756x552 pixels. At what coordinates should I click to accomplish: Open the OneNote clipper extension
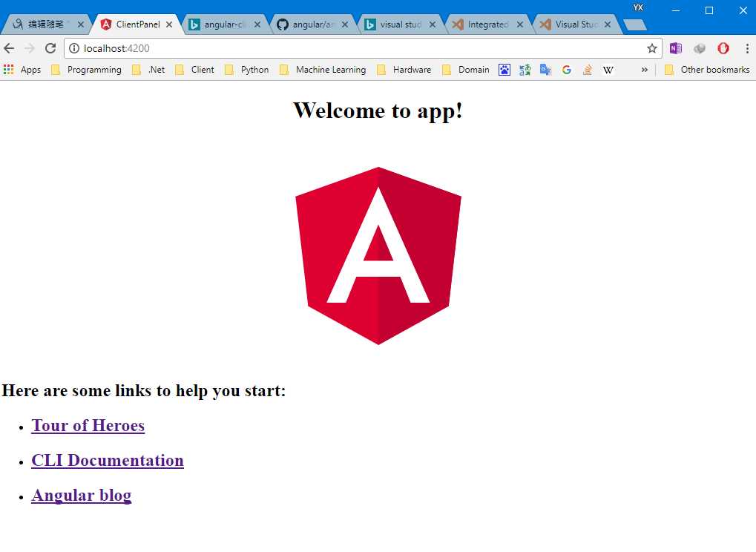[676, 48]
